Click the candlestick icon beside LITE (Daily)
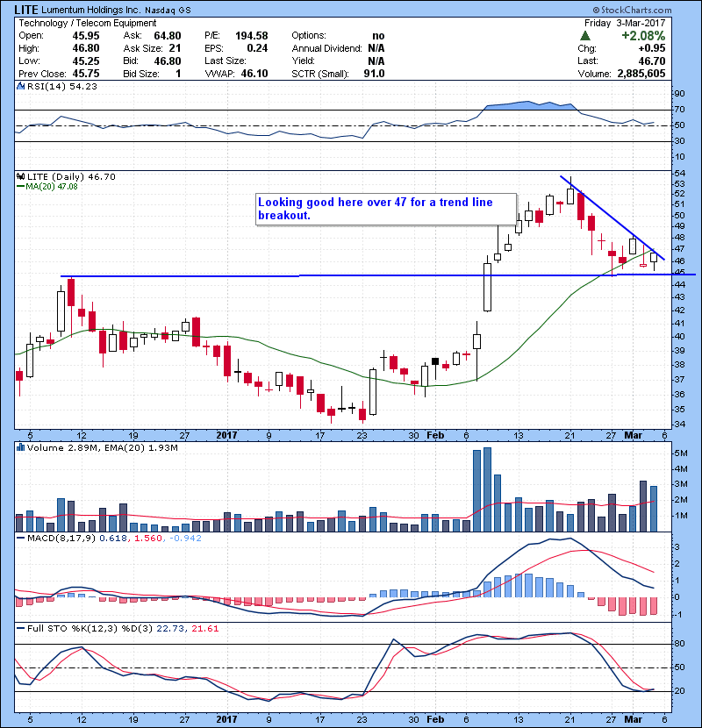This screenshot has width=702, height=728. pyautogui.click(x=20, y=177)
